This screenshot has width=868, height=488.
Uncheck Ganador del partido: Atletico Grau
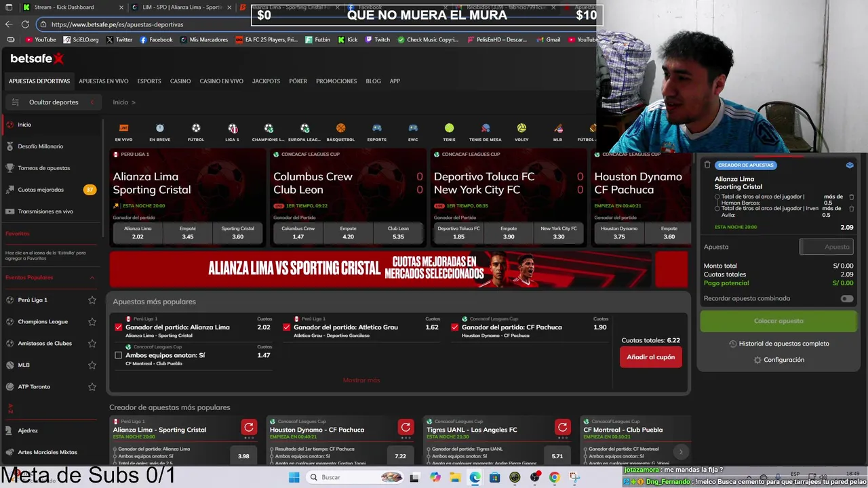pyautogui.click(x=287, y=327)
